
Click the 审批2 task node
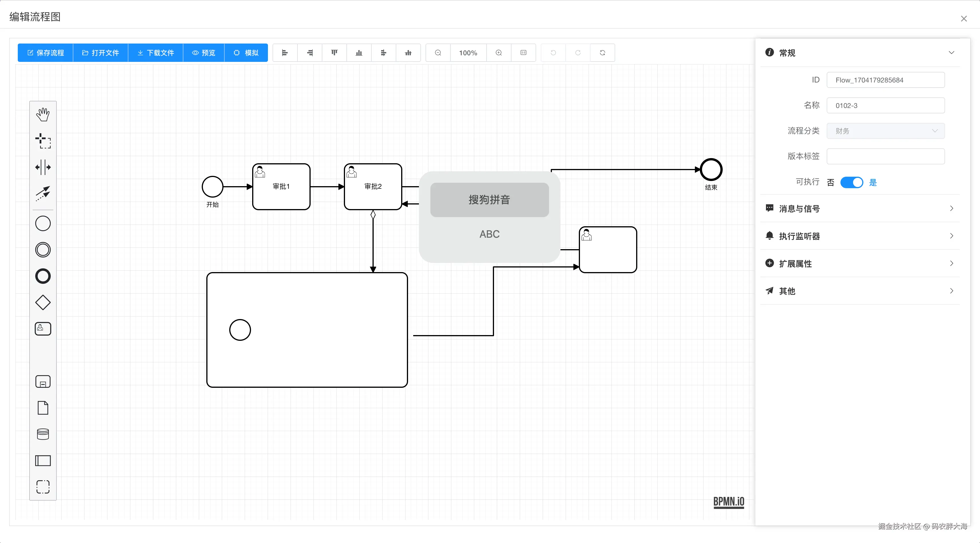[373, 187]
